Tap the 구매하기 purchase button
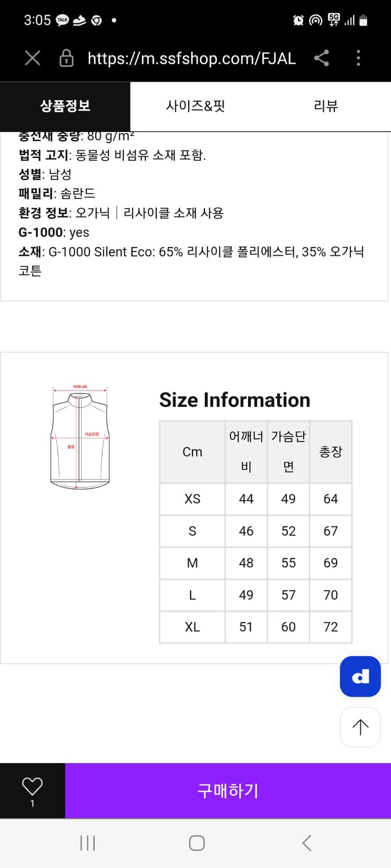The width and height of the screenshot is (391, 868). pos(228,790)
